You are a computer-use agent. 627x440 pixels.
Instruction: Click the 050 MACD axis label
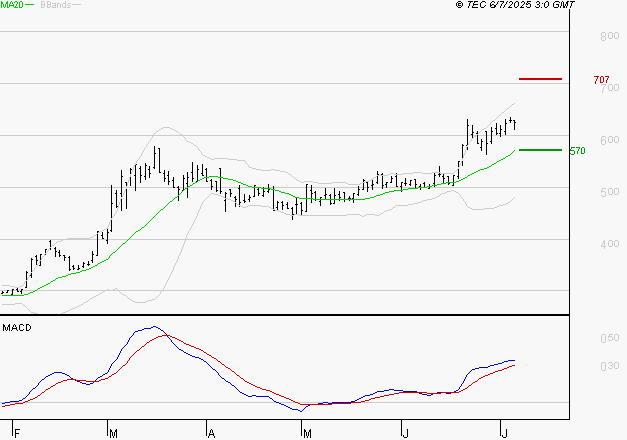tap(610, 338)
